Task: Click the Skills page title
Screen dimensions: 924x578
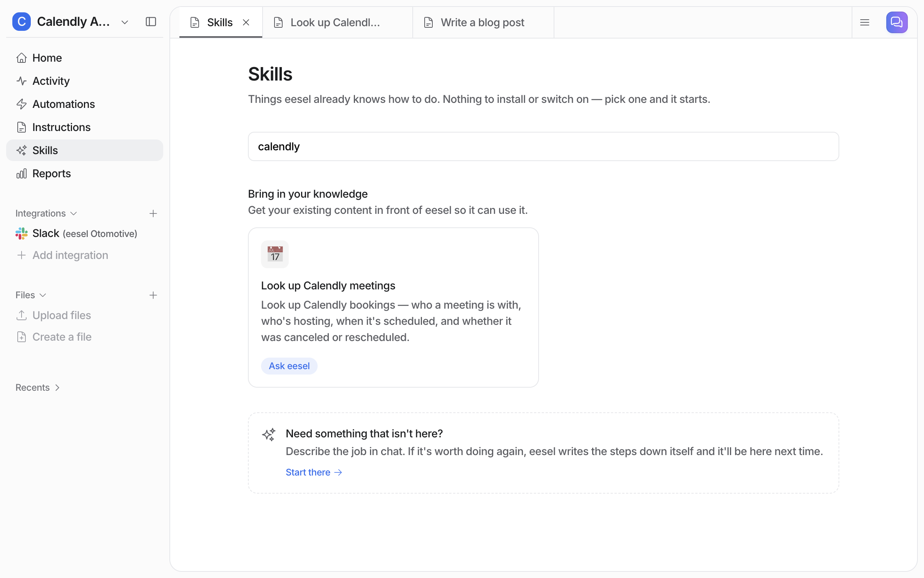Action: click(270, 74)
